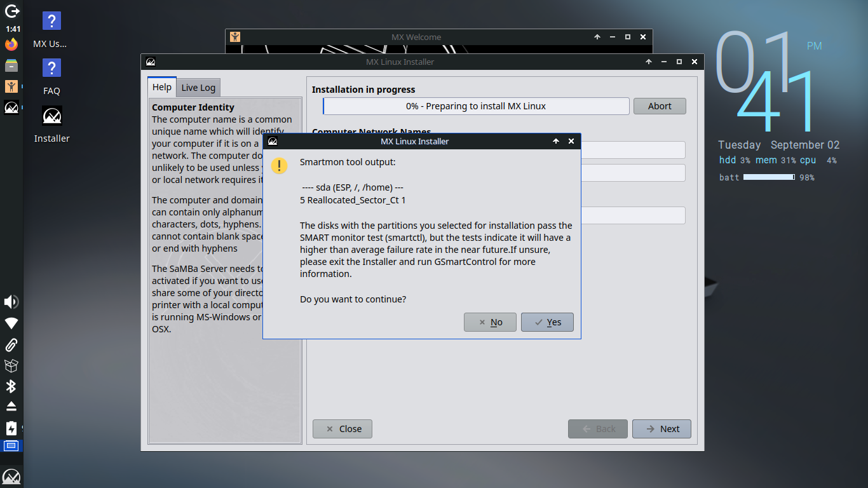Open the clipboard manager paperclip icon

coord(11,345)
